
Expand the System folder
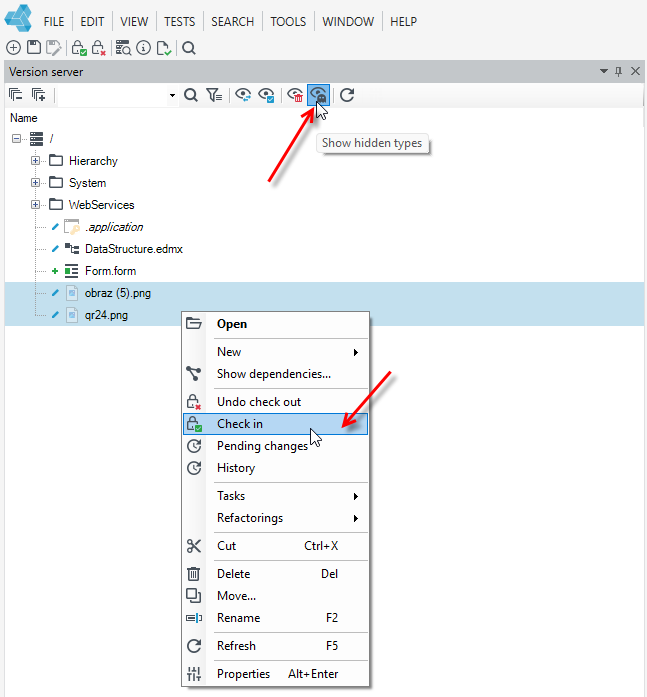[35, 183]
